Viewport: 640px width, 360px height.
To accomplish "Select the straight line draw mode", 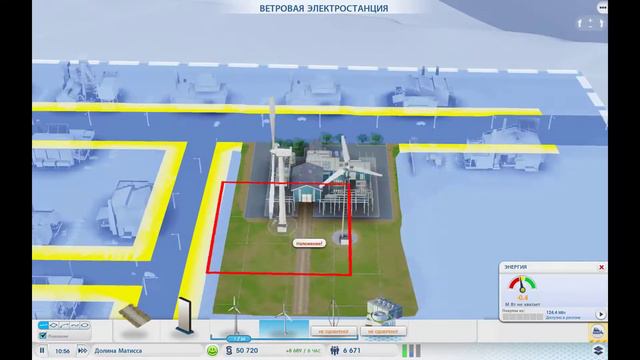I will (x=43, y=325).
